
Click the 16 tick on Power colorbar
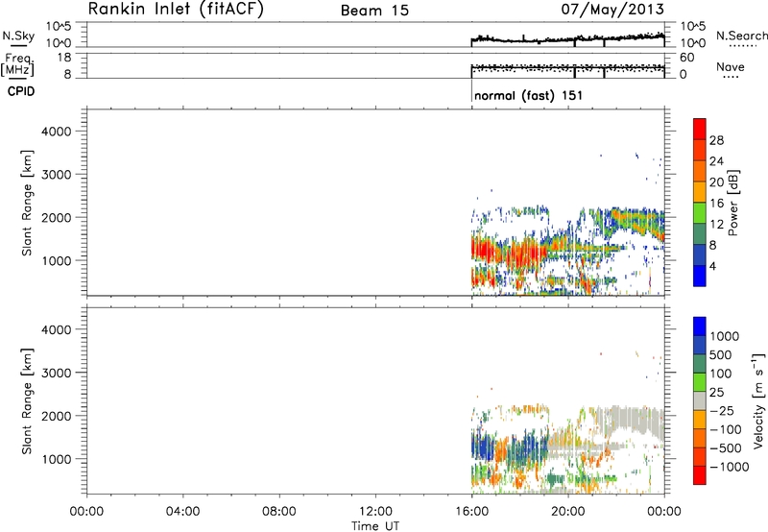716,204
